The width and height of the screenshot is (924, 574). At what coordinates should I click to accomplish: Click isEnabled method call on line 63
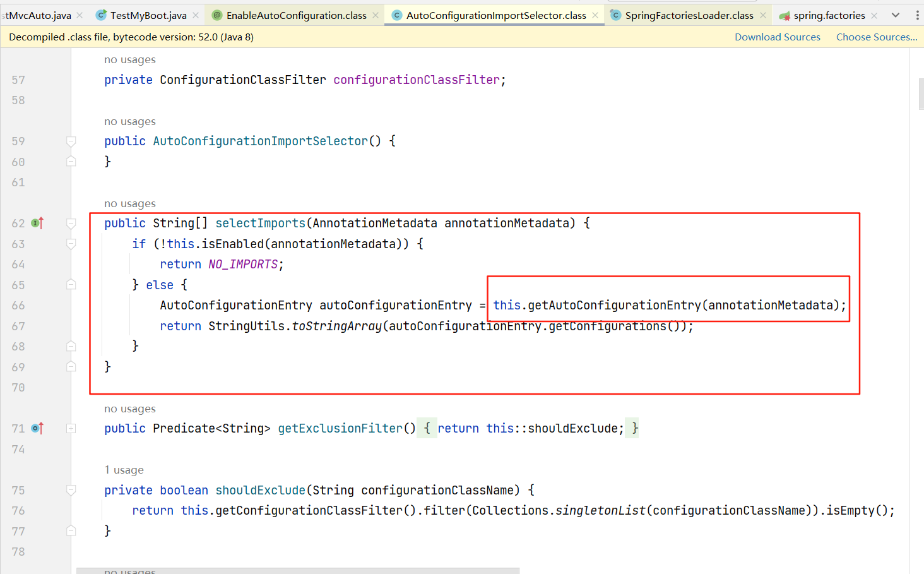232,244
